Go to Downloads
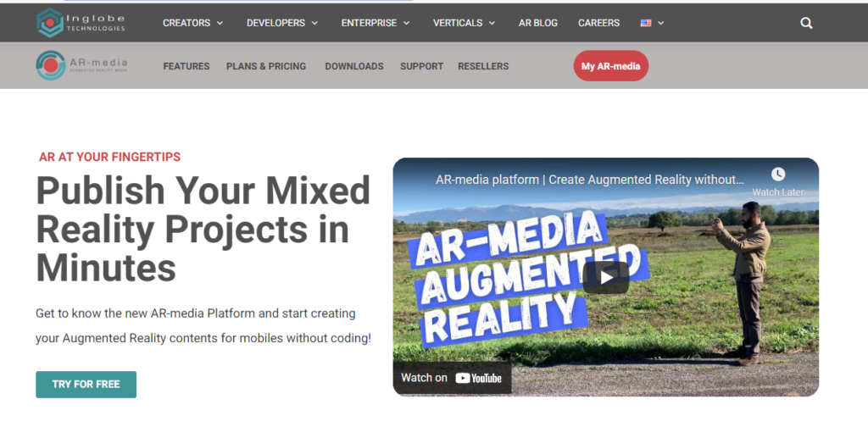Screen dimensions: 868x438 click(354, 66)
